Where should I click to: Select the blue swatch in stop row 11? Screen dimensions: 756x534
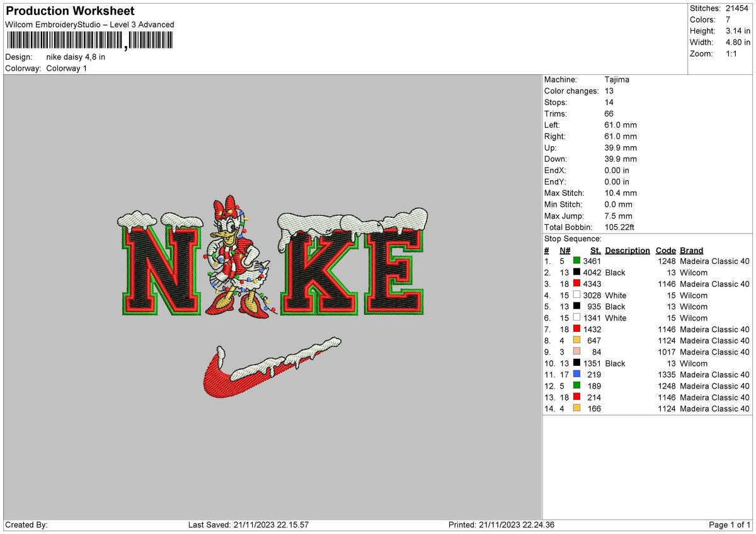coord(576,374)
